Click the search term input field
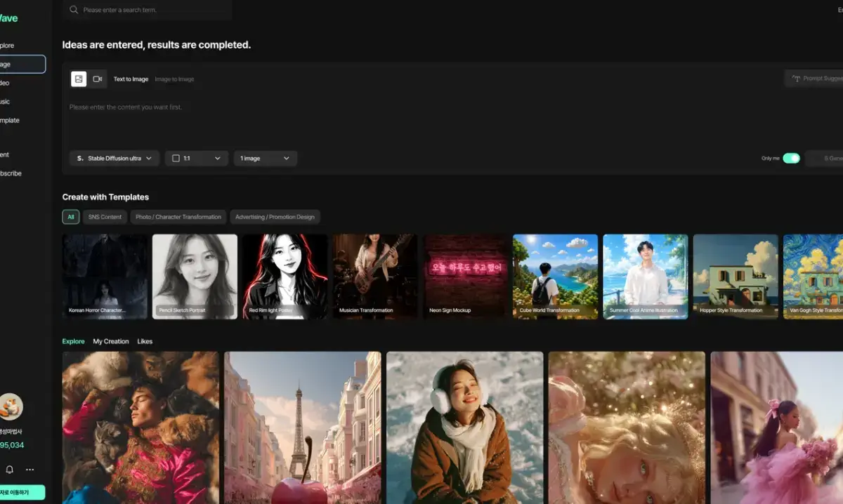The image size is (843, 504). [147, 10]
